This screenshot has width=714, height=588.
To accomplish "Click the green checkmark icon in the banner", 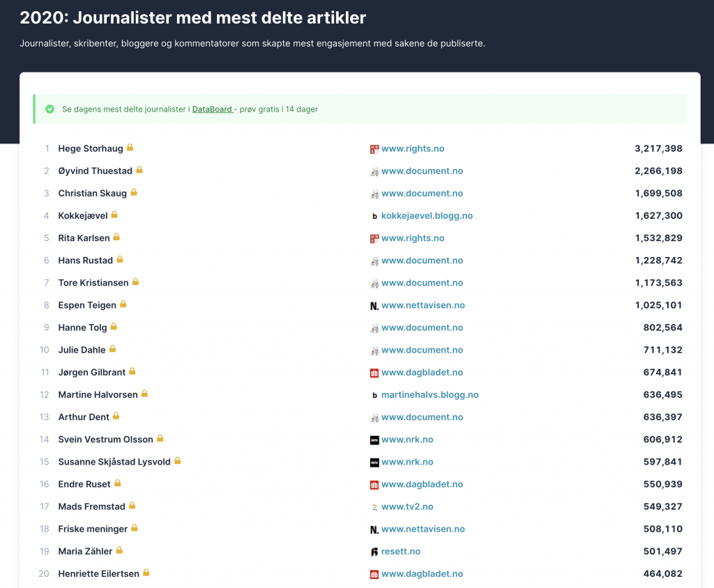I will (x=50, y=109).
